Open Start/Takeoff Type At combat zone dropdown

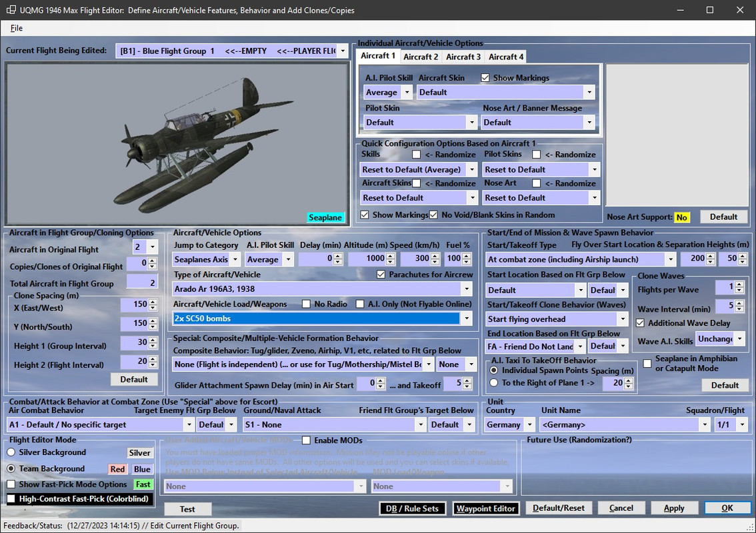(670, 259)
